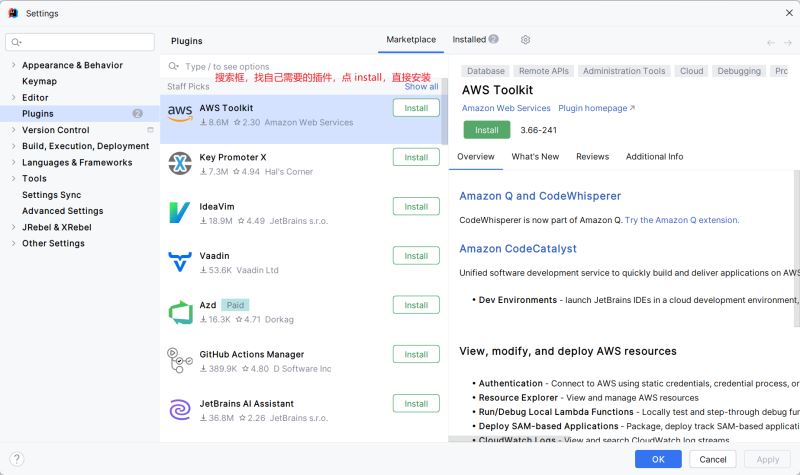Open the Amazon Web Services vendor link
This screenshot has height=475, width=800.
click(x=506, y=108)
